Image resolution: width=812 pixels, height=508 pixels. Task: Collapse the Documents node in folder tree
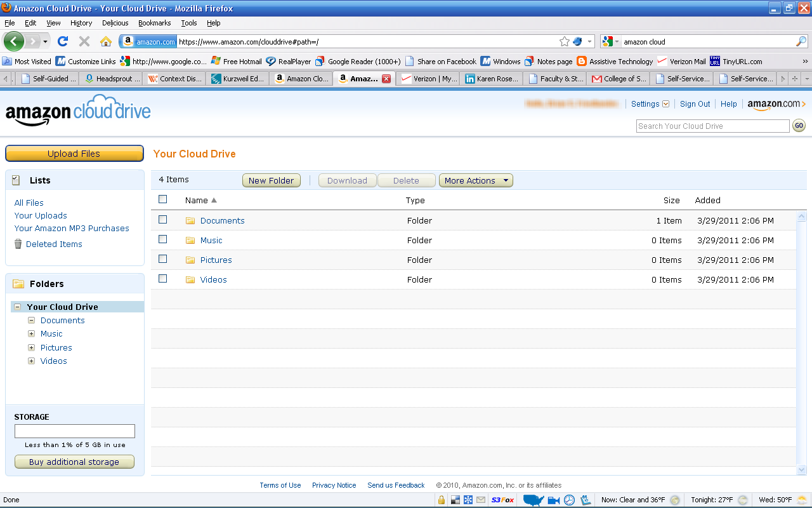tap(31, 320)
